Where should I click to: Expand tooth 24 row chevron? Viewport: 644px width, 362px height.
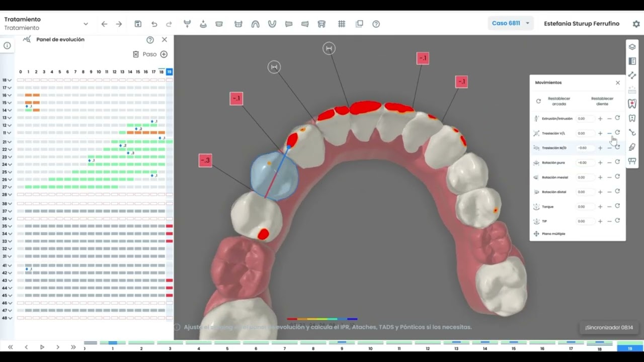coord(10,164)
